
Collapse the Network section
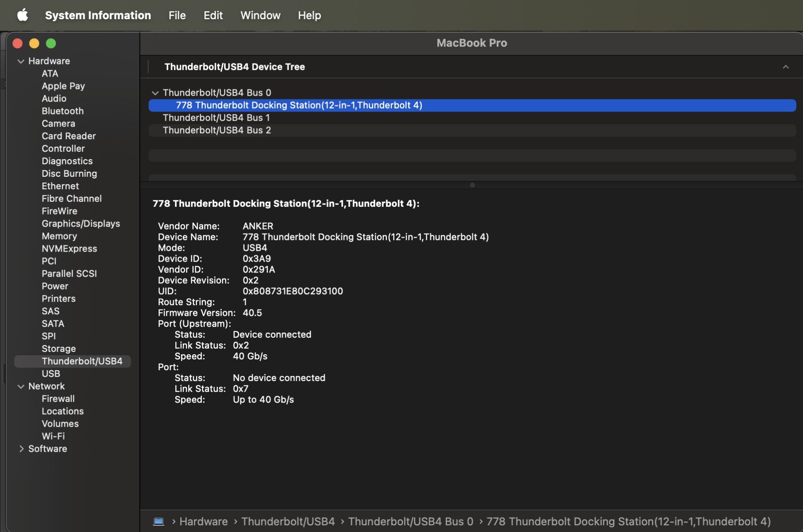20,386
